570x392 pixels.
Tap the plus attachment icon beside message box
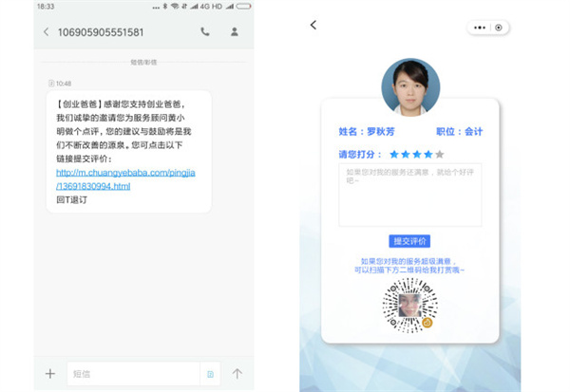(49, 374)
